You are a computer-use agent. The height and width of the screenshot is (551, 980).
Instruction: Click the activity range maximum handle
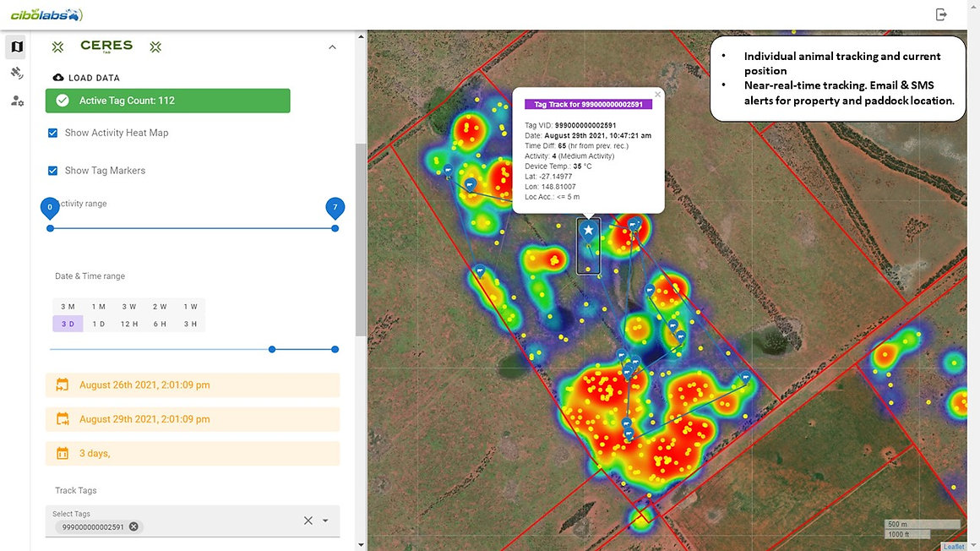[335, 228]
